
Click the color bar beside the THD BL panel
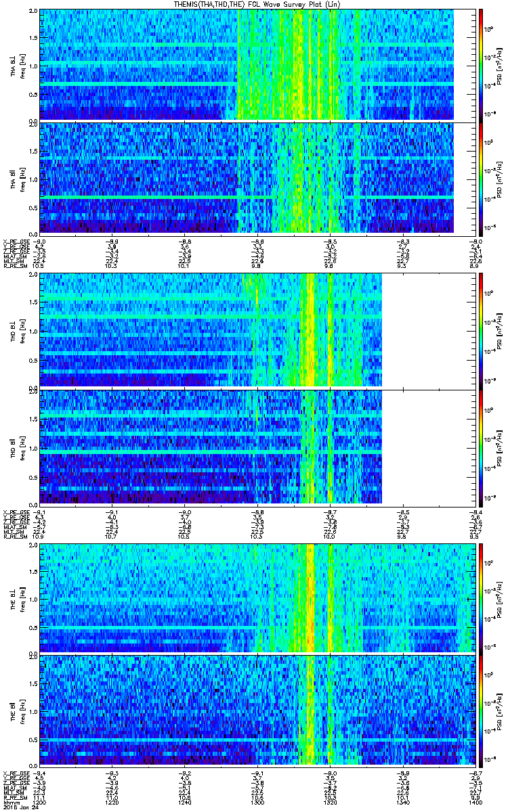pos(481,330)
